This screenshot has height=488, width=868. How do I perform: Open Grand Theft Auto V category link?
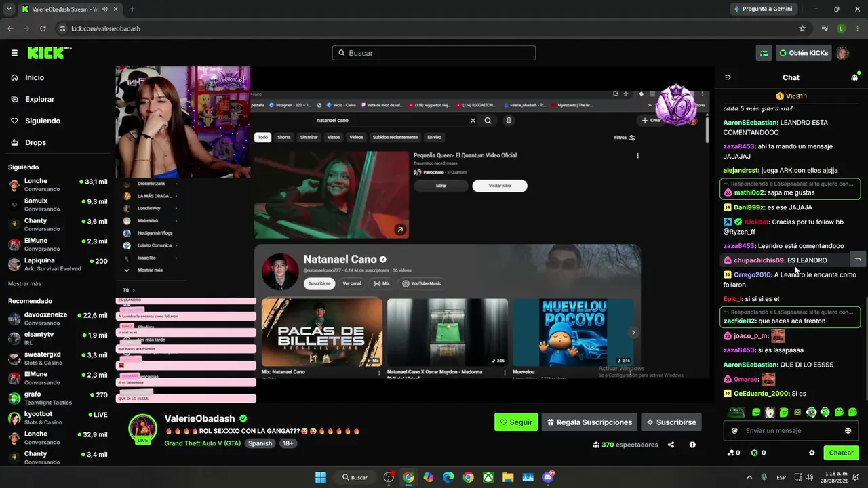[202, 443]
